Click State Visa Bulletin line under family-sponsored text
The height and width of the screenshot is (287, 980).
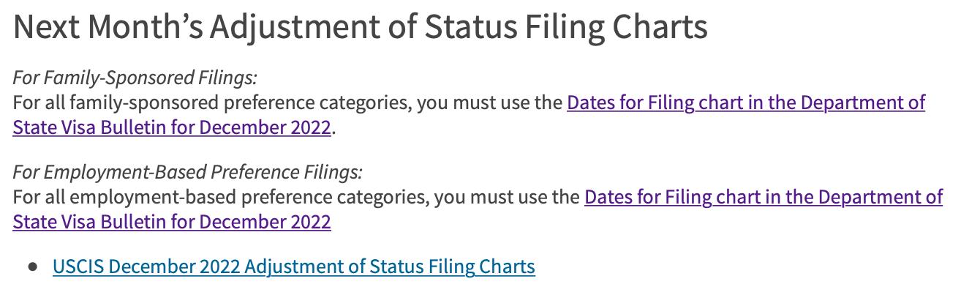click(172, 127)
